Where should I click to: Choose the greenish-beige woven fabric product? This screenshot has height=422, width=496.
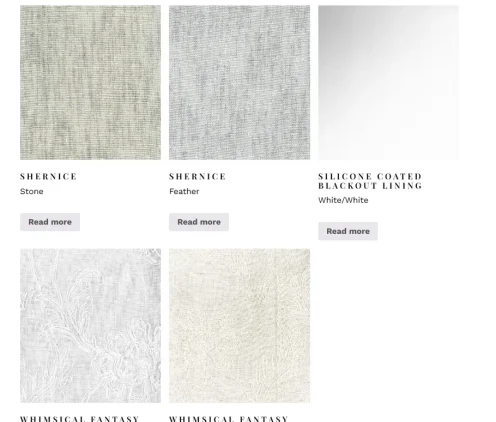tap(90, 82)
